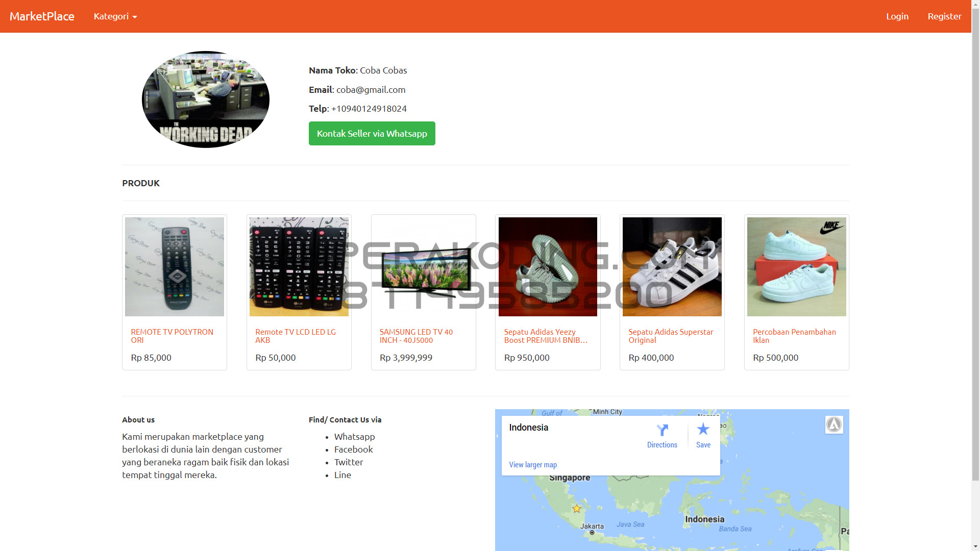The width and height of the screenshot is (980, 551).
Task: Click the seller profile picture icon
Action: coord(205,99)
